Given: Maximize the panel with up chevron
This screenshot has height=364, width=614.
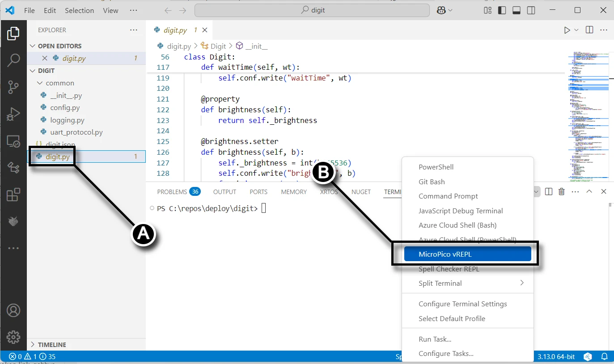Looking at the screenshot, I should (589, 191).
